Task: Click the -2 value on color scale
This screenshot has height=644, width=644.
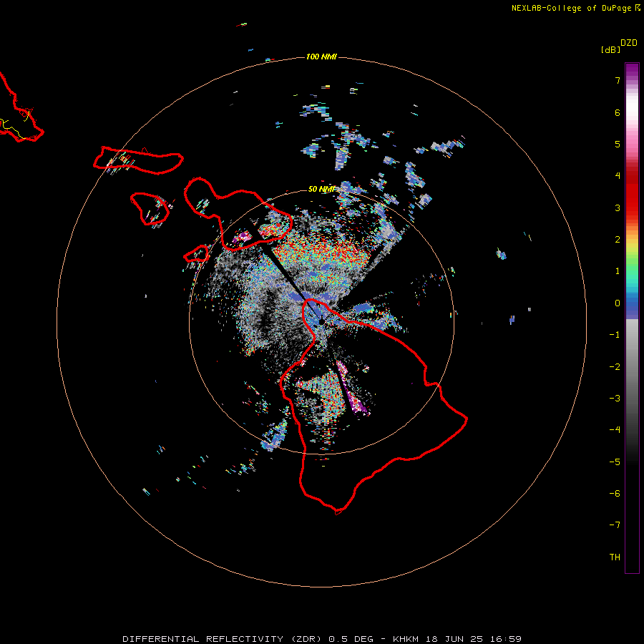Action: click(615, 367)
